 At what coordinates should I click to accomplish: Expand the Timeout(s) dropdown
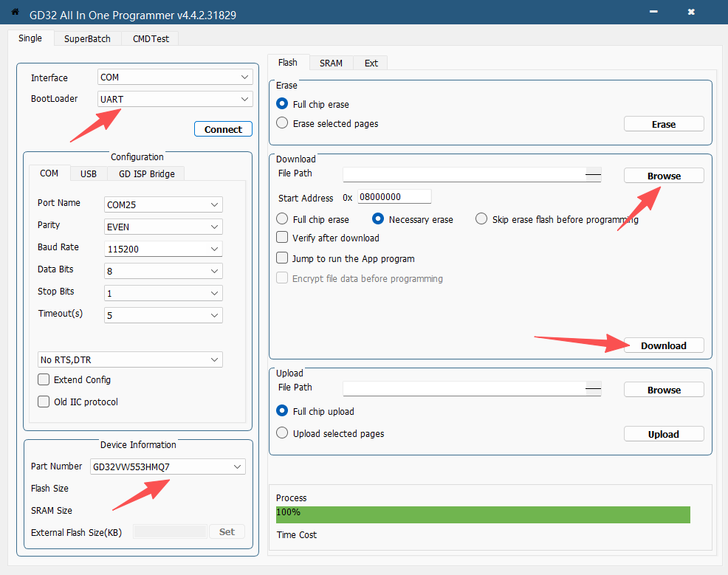[163, 315]
